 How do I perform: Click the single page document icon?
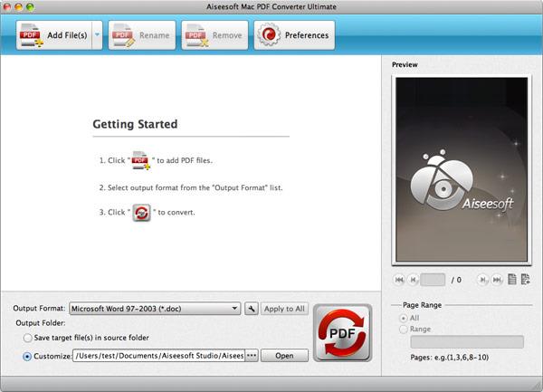pos(512,279)
